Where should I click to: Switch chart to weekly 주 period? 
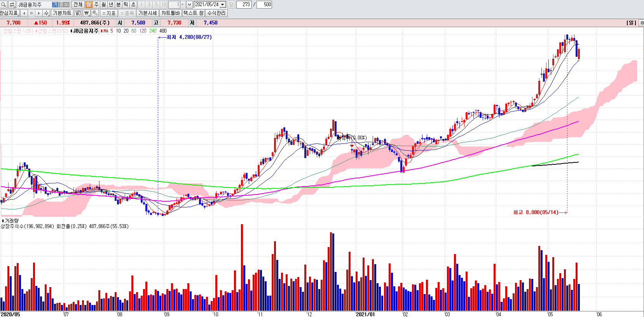tap(96, 5)
